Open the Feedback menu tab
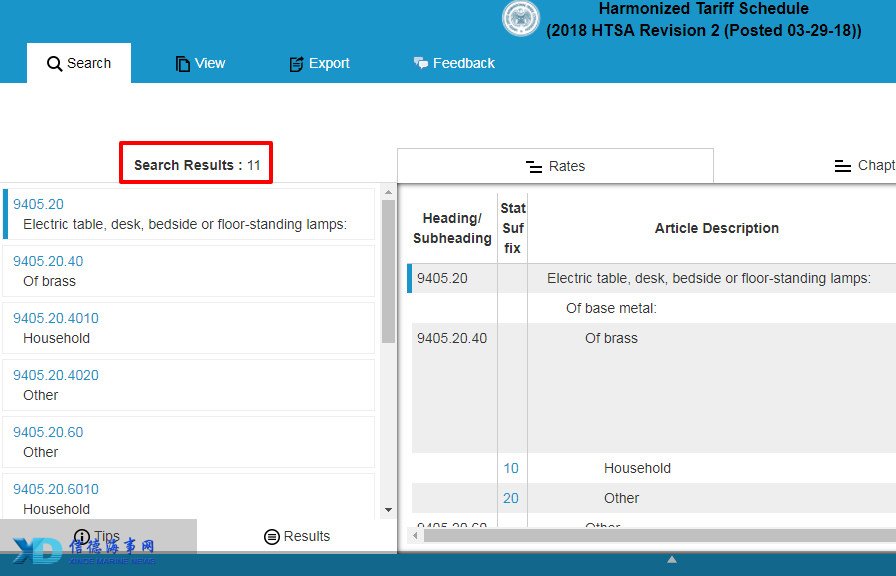The height and width of the screenshot is (576, 896). pos(454,63)
